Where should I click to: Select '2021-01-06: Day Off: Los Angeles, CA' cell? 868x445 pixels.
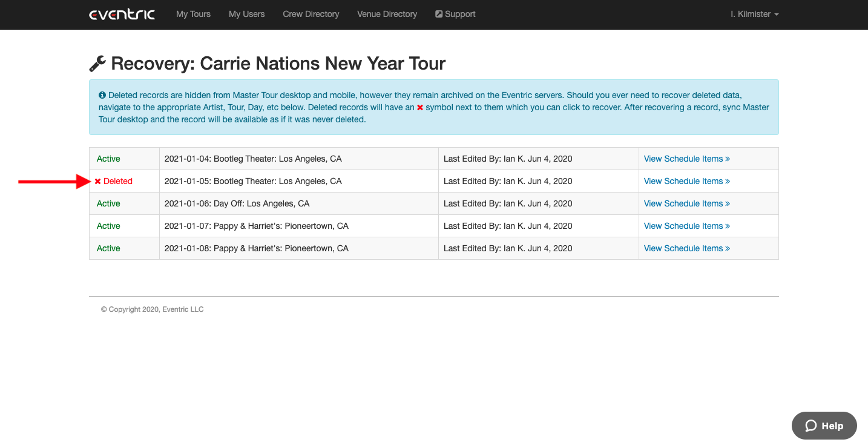point(299,203)
